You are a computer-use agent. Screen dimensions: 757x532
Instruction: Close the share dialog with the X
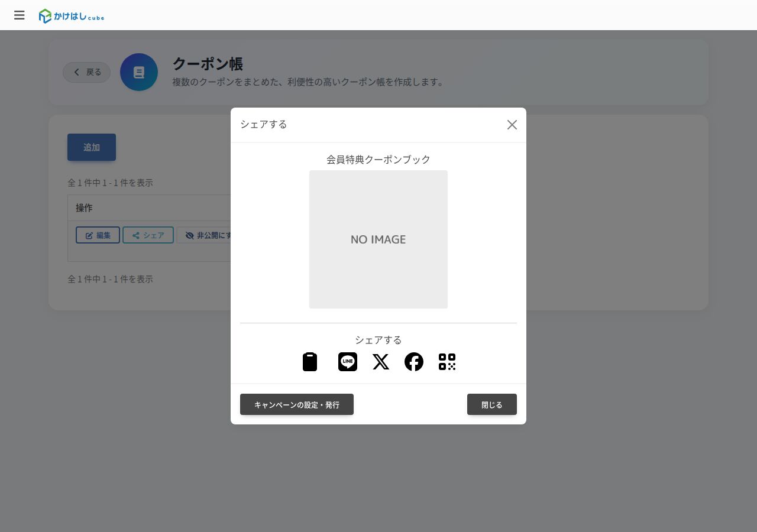(x=512, y=125)
